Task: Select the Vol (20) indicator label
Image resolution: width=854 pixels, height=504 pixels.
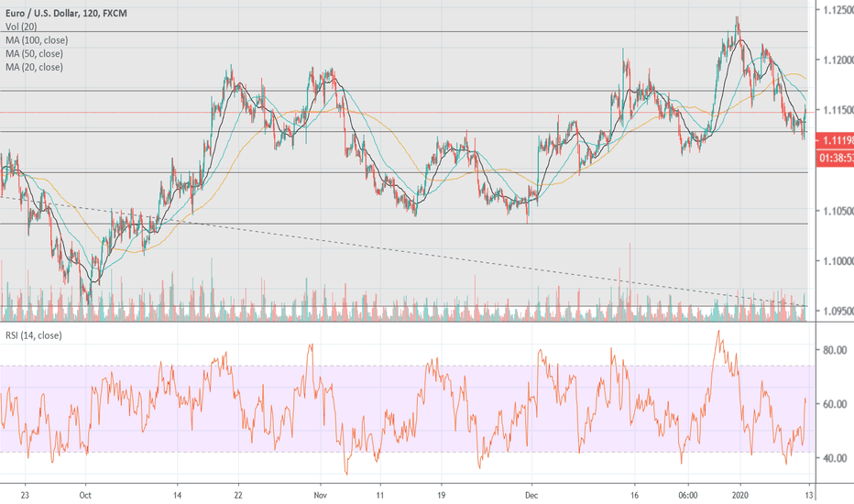Action: pyautogui.click(x=22, y=27)
